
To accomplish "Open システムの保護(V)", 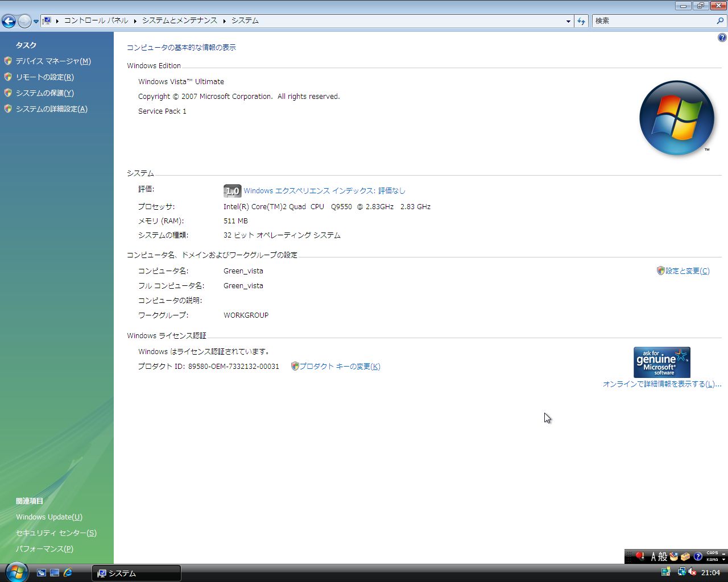I will click(45, 93).
